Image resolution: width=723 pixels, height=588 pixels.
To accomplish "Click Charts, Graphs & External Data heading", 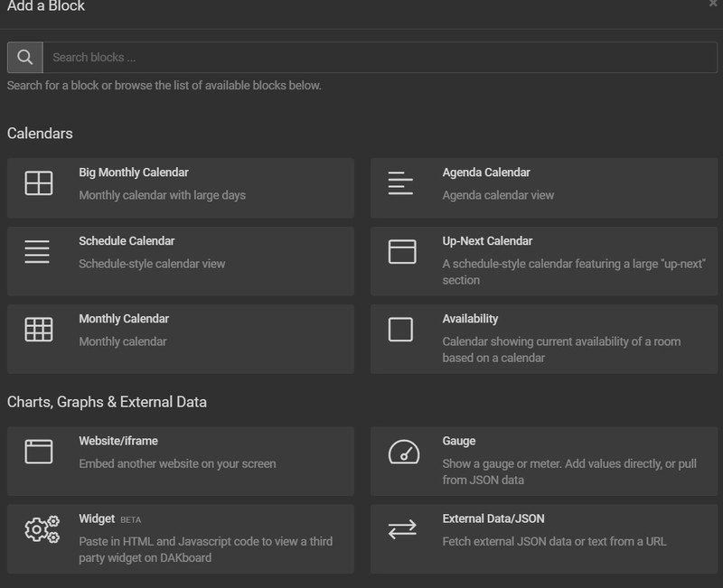I will [x=107, y=402].
